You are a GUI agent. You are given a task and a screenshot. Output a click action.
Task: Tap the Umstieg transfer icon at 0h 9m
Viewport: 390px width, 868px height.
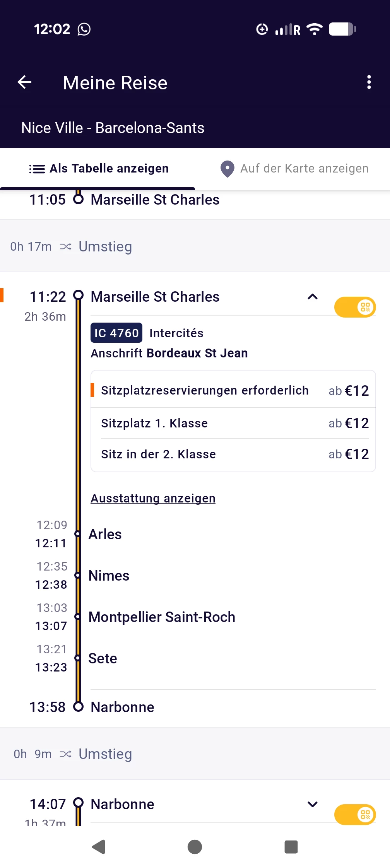(x=65, y=754)
